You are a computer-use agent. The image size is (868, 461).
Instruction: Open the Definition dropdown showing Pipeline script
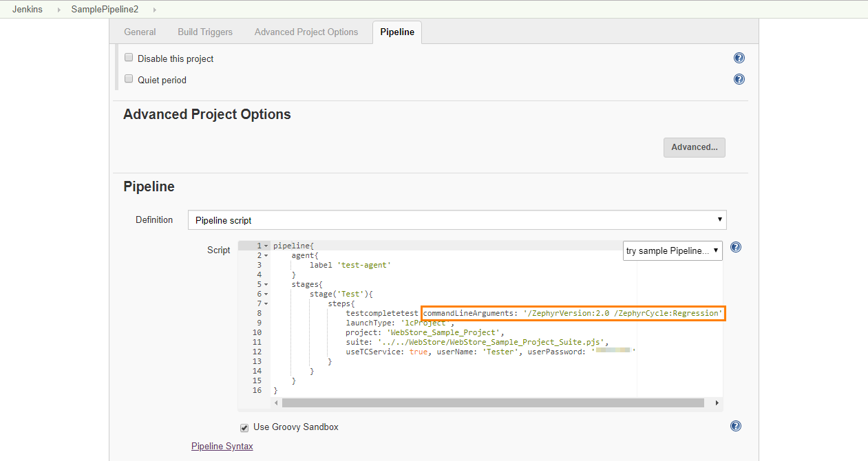tap(456, 219)
